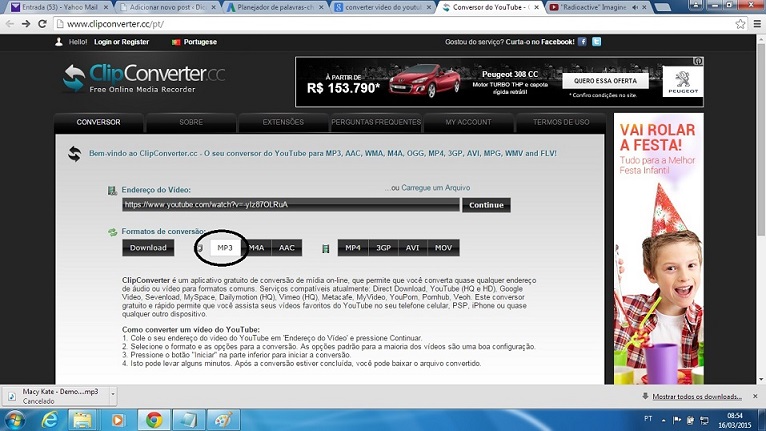Launch Internet Explorer from the taskbar
Viewport: 766px width, 431px height.
[x=49, y=420]
